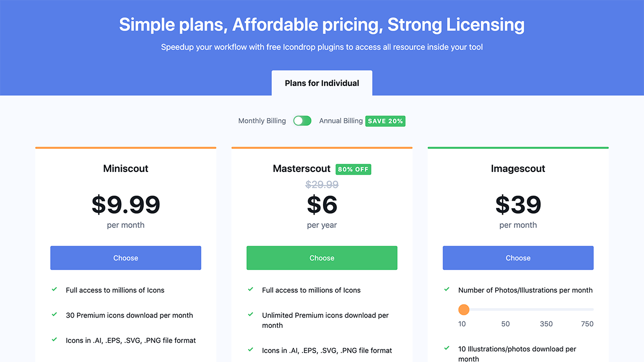Click checkmark next to 'Unlimited Premium icons download'

click(x=251, y=315)
